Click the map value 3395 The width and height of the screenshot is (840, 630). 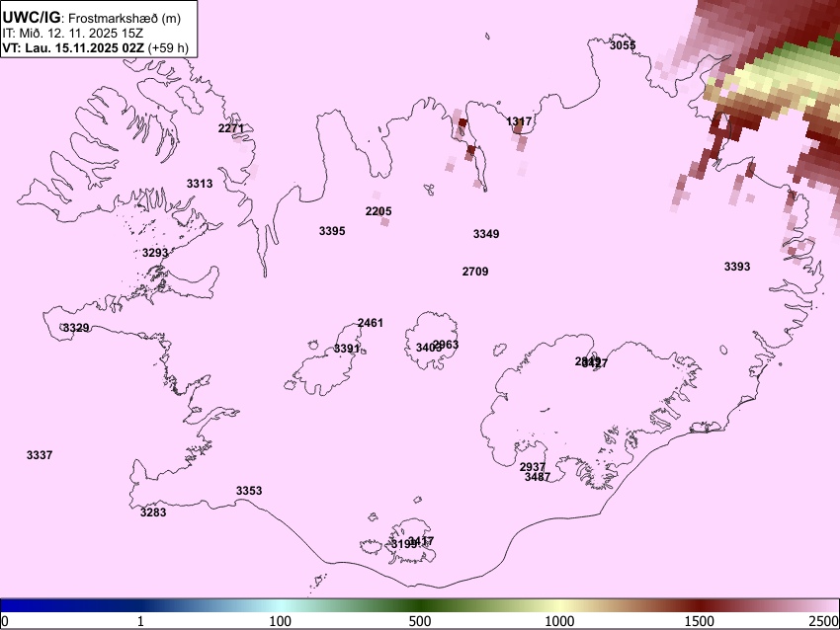[x=332, y=231]
